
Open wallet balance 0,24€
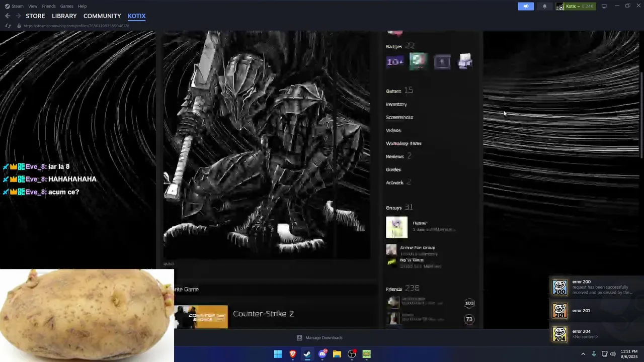point(587,6)
